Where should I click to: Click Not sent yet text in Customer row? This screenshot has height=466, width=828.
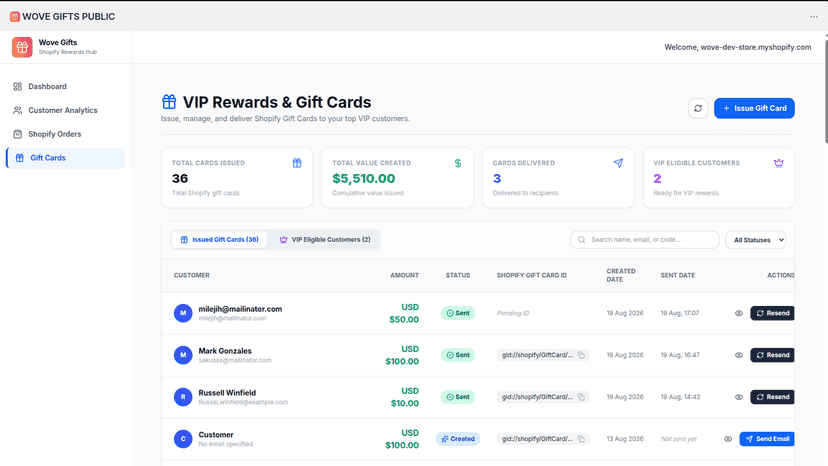pos(679,439)
